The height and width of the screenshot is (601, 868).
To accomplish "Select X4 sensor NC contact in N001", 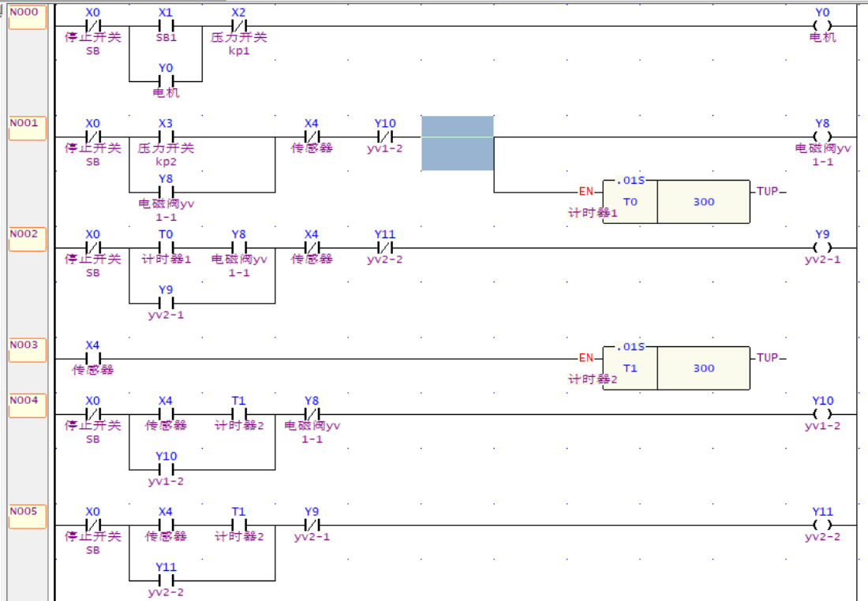I will click(x=312, y=136).
